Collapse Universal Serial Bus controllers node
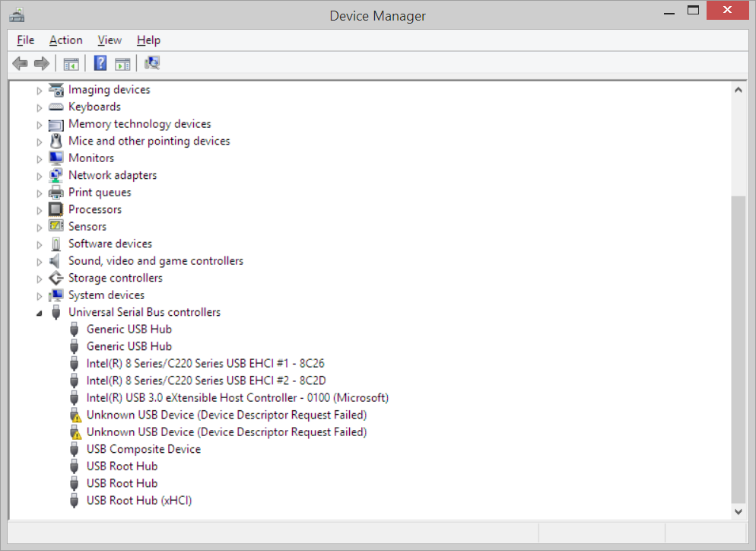Image resolution: width=756 pixels, height=551 pixels. tap(39, 313)
